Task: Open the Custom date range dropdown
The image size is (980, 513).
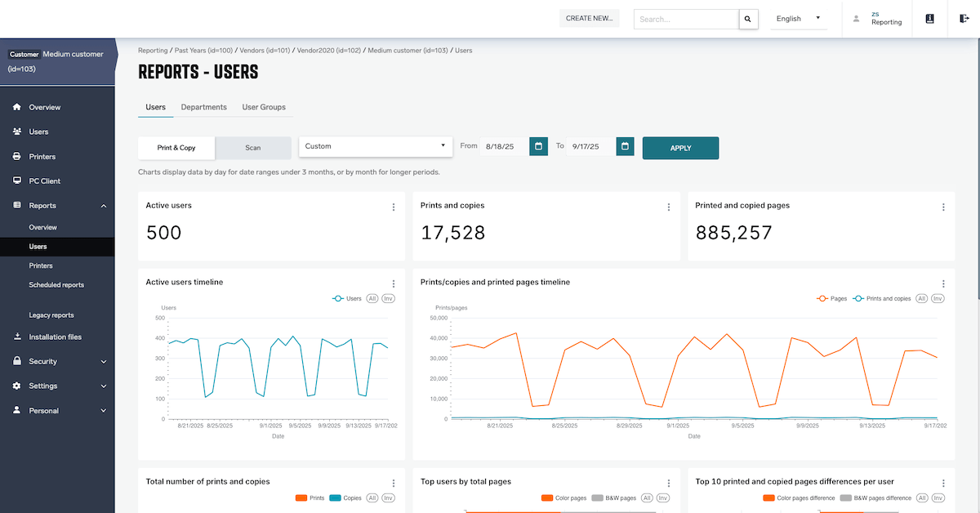Action: point(375,145)
